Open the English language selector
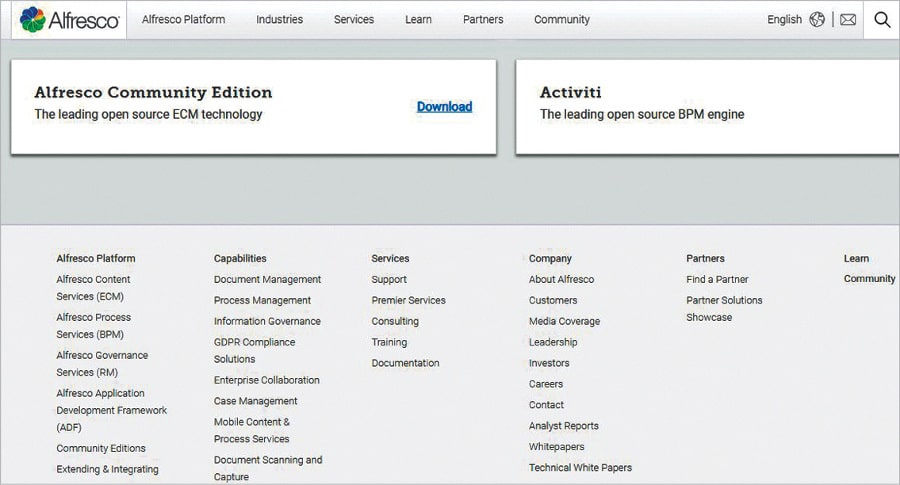This screenshot has height=485, width=900. (x=784, y=19)
